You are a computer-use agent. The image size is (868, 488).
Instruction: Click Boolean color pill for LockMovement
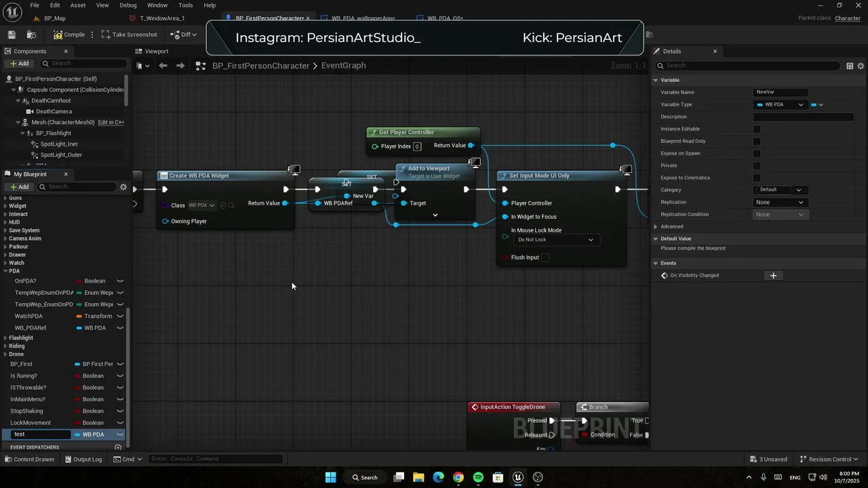click(x=78, y=423)
